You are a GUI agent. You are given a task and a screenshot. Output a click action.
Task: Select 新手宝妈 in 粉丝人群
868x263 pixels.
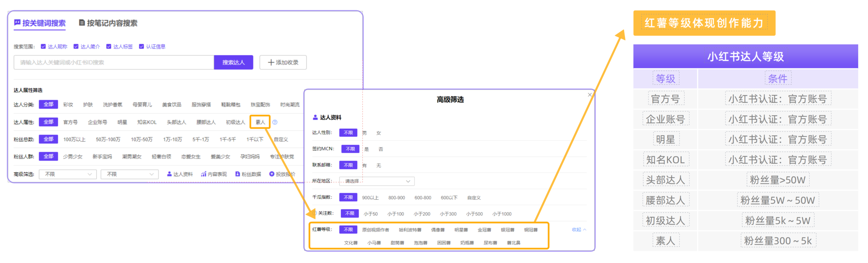[x=102, y=157]
